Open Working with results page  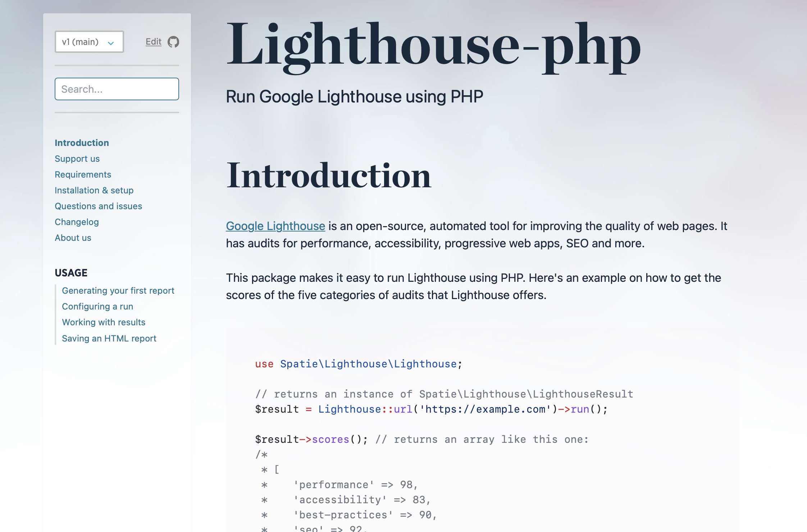pyautogui.click(x=104, y=322)
